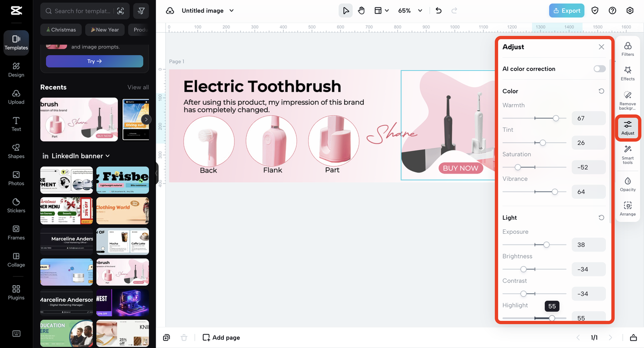Screen dimensions: 644x348
Task: Open the Collage panel
Action: (x=16, y=260)
